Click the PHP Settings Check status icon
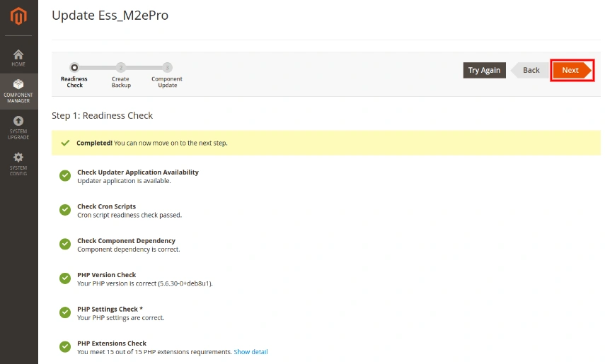This screenshot has height=364, width=605. [x=65, y=312]
